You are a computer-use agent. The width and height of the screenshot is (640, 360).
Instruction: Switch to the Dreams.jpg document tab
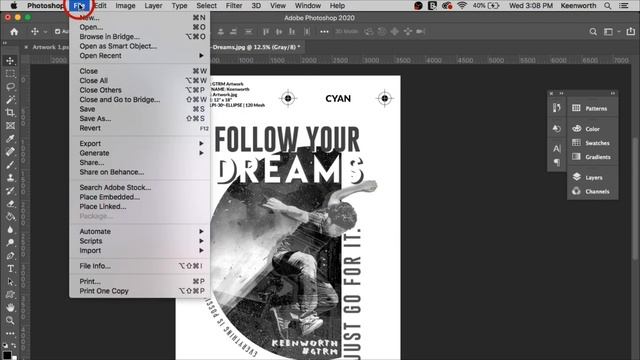click(256, 47)
